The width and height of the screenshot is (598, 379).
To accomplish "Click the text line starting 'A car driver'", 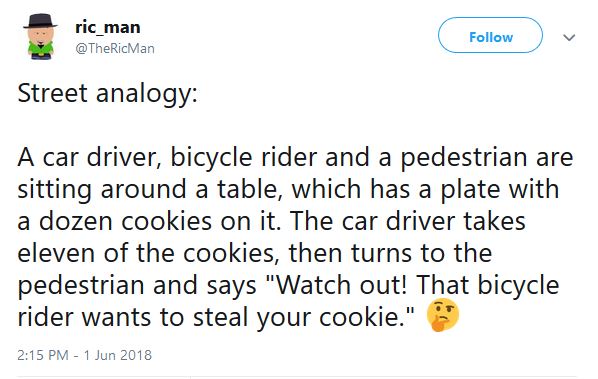I will click(x=295, y=157).
